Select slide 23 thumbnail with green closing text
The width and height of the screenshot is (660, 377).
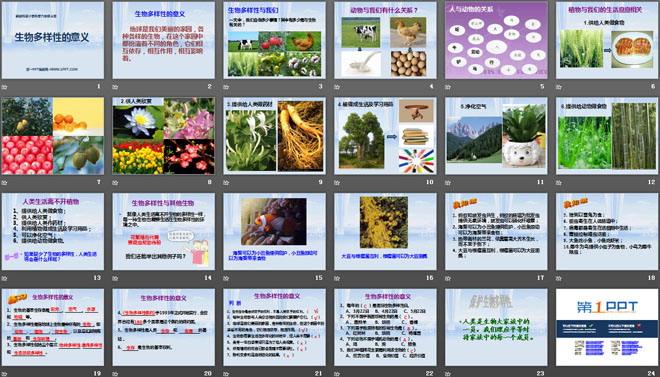tap(496, 327)
